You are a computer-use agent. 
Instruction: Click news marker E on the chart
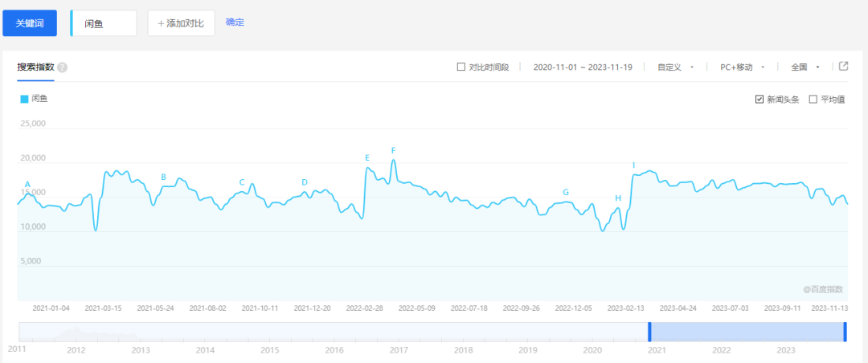click(367, 157)
